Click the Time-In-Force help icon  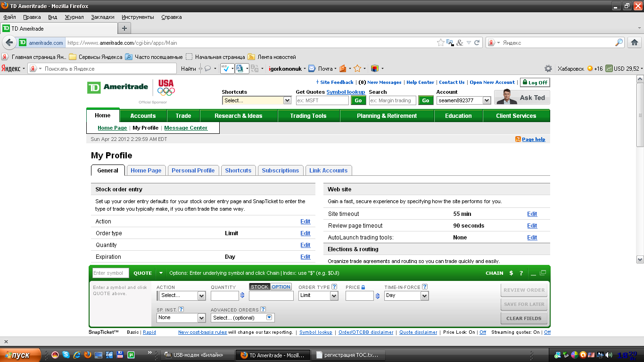(425, 287)
